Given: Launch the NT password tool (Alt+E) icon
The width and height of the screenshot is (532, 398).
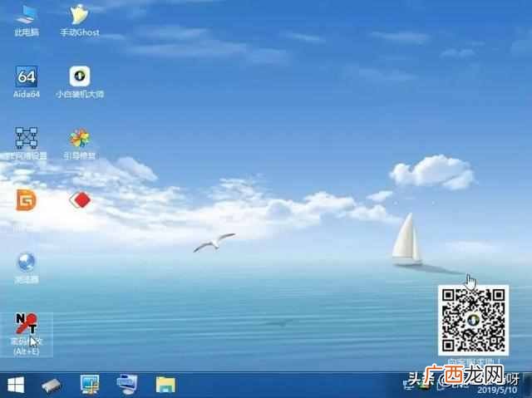Looking at the screenshot, I should coord(27,334).
